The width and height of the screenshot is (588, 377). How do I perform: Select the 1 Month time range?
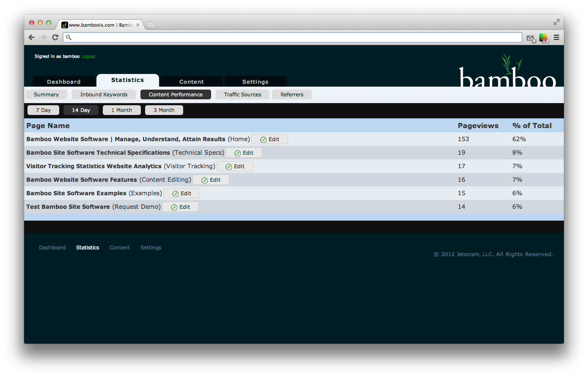121,110
